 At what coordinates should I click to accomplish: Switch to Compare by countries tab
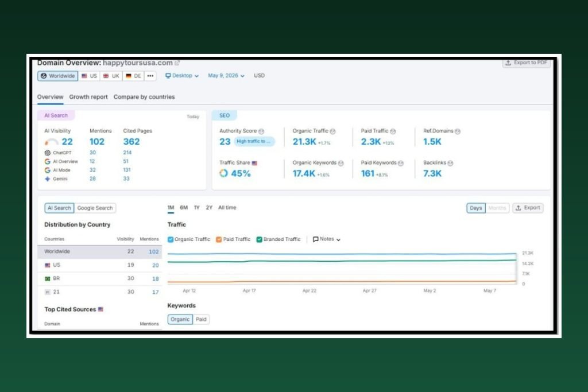(144, 97)
